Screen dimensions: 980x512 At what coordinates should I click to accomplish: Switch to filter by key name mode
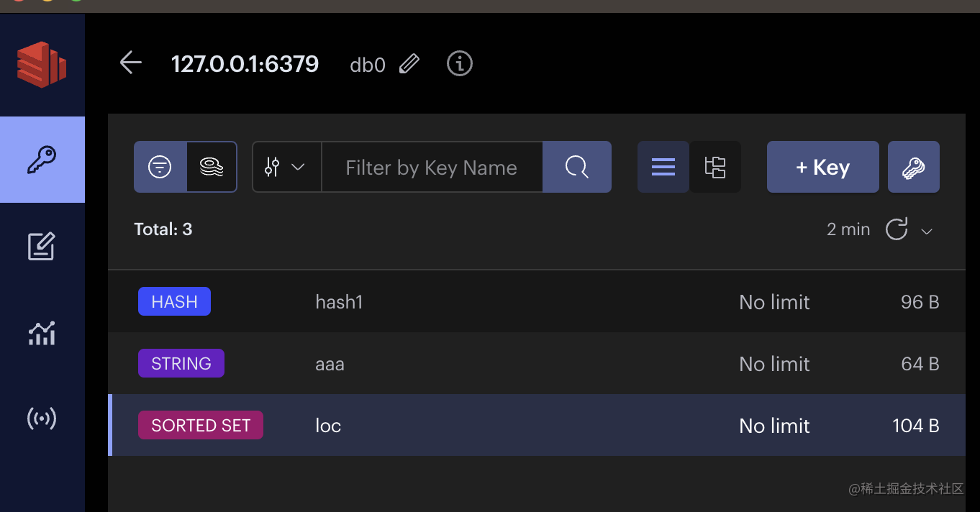[x=160, y=167]
